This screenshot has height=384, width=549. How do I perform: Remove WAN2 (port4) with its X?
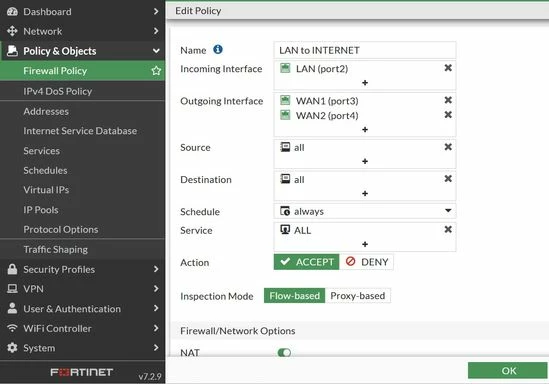pos(448,115)
